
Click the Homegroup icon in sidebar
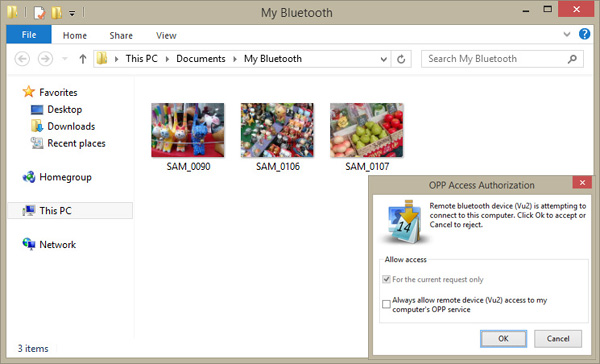tap(29, 177)
